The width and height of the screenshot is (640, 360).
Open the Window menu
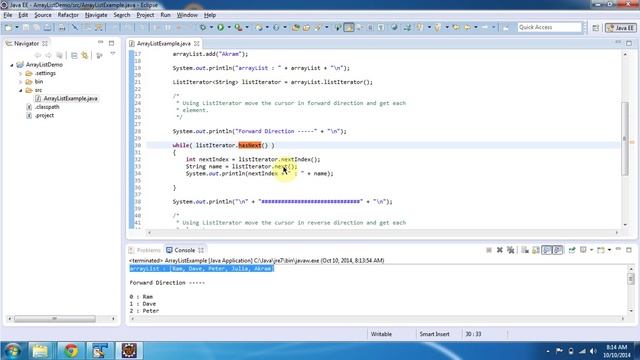pyautogui.click(x=187, y=15)
